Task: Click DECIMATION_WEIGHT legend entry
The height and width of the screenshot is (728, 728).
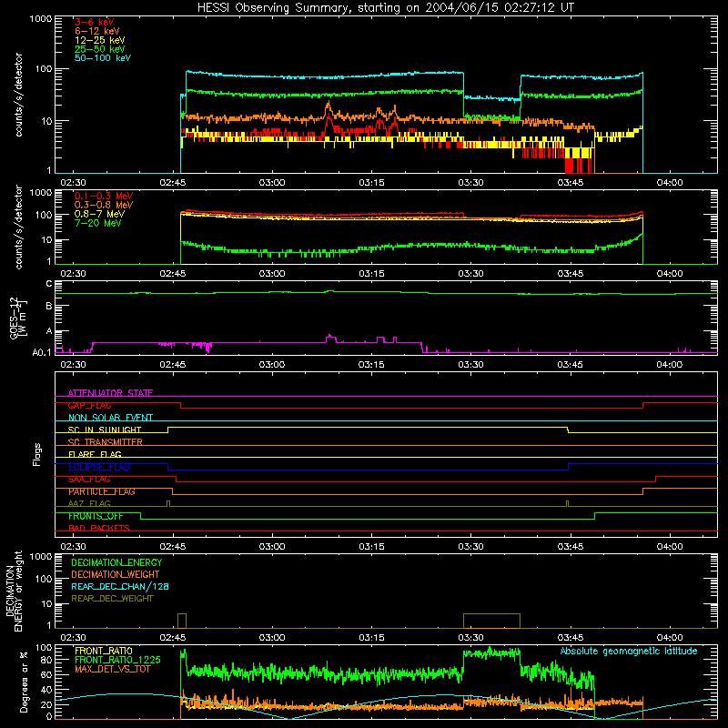Action: point(116,574)
